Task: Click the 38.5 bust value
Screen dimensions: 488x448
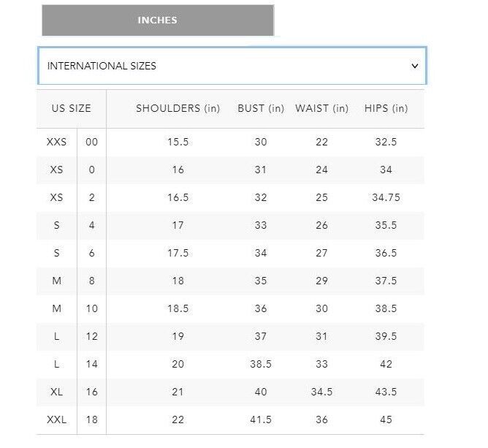Action: pyautogui.click(x=261, y=364)
